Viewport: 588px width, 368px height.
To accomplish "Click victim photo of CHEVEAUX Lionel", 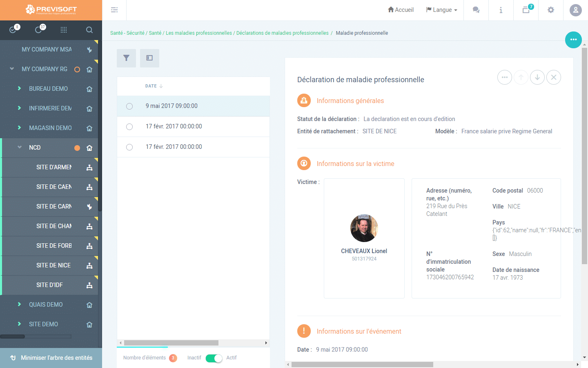I will [x=364, y=228].
